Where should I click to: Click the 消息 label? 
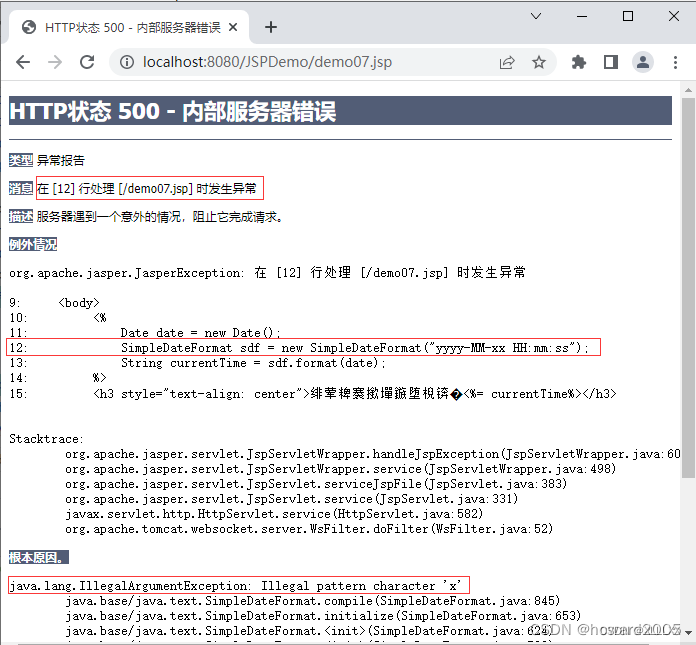(21, 189)
